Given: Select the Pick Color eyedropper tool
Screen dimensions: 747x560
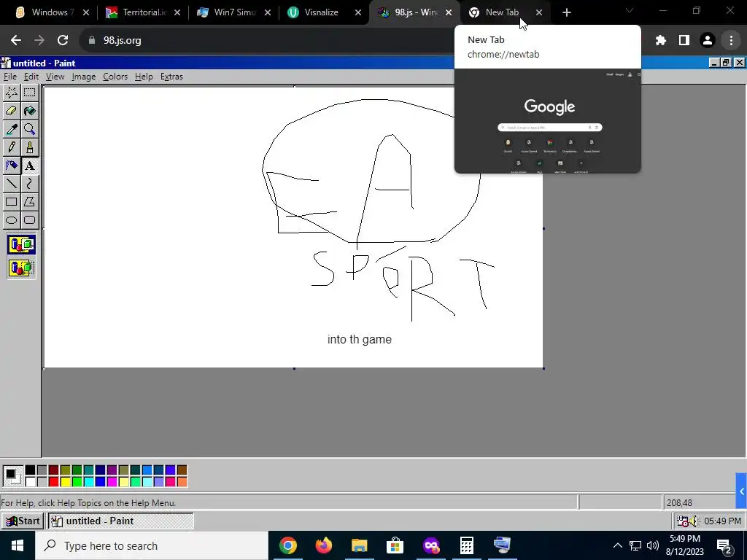Looking at the screenshot, I should click(12, 129).
